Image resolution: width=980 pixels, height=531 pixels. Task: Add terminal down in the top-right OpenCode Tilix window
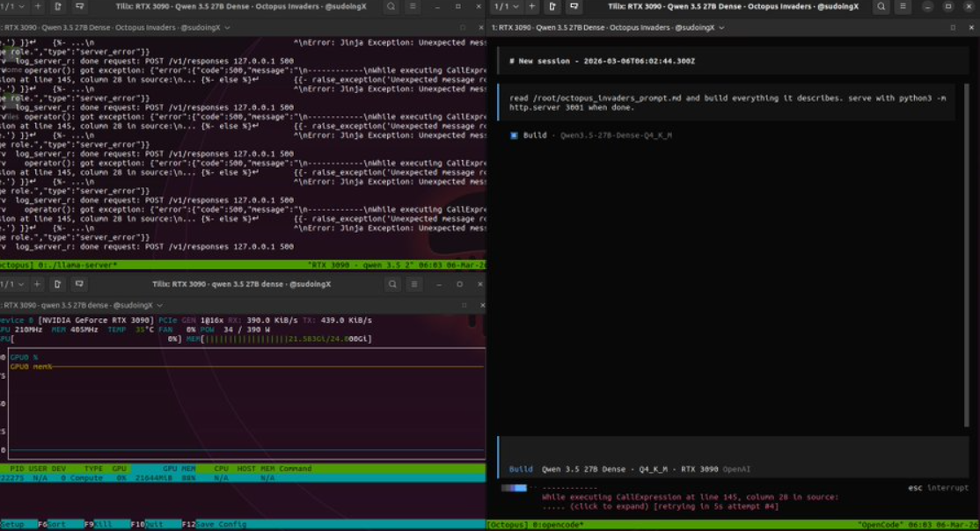pos(574,6)
